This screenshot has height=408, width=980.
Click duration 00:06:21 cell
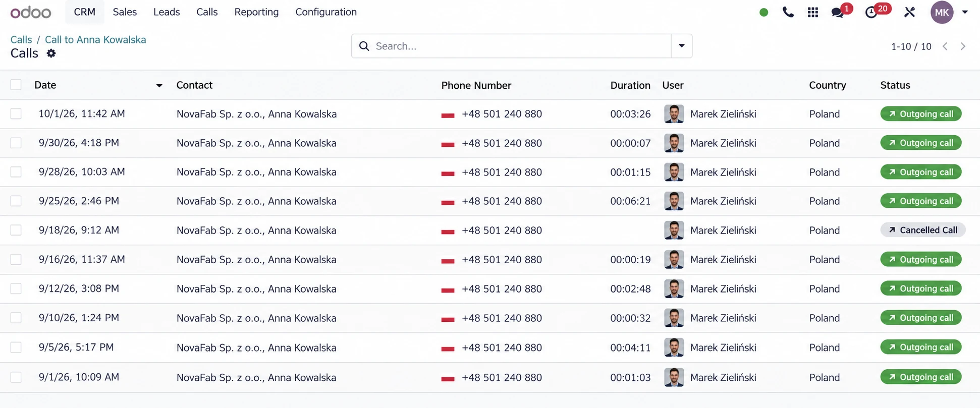(x=630, y=201)
